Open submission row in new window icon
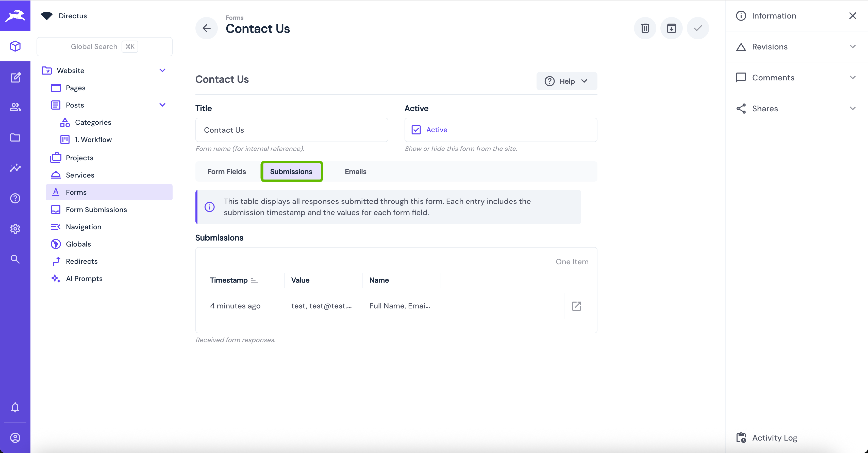 576,306
